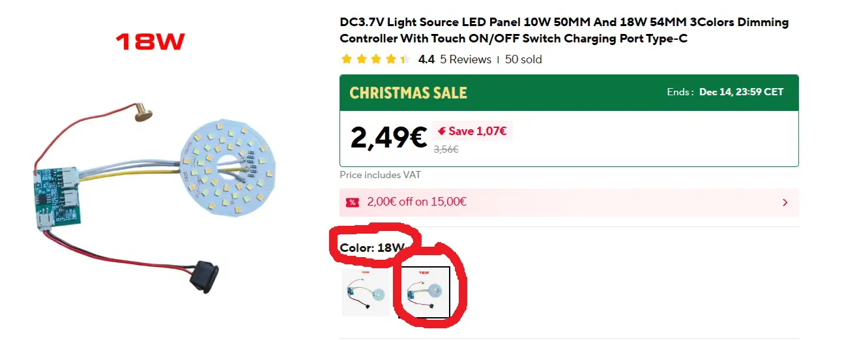Select the 18W color variant thumbnail

pos(425,292)
